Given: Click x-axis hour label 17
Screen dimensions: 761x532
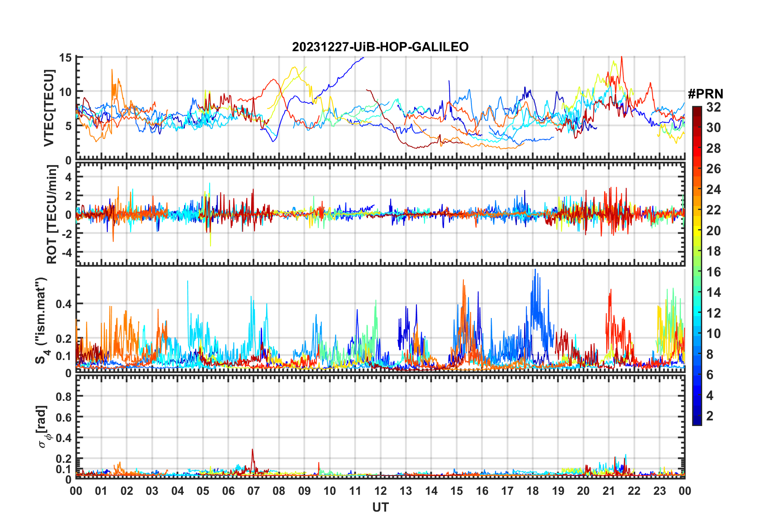Looking at the screenshot, I should pos(507,491).
